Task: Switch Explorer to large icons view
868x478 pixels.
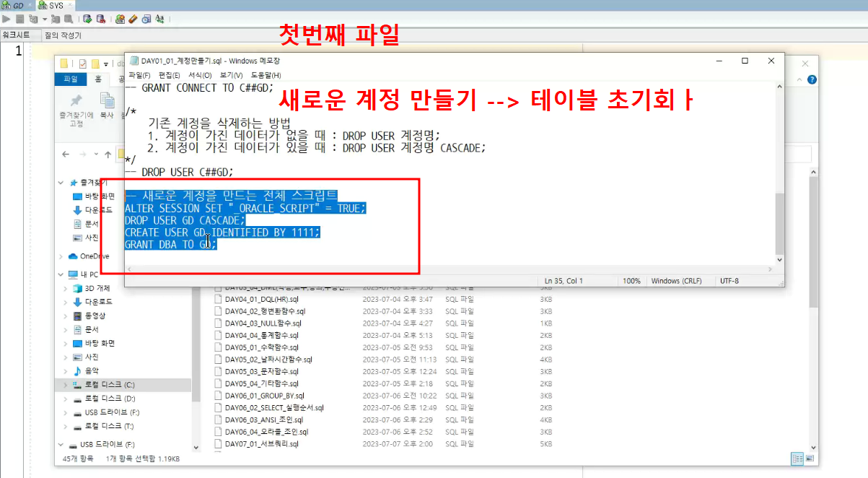Action: click(x=810, y=458)
